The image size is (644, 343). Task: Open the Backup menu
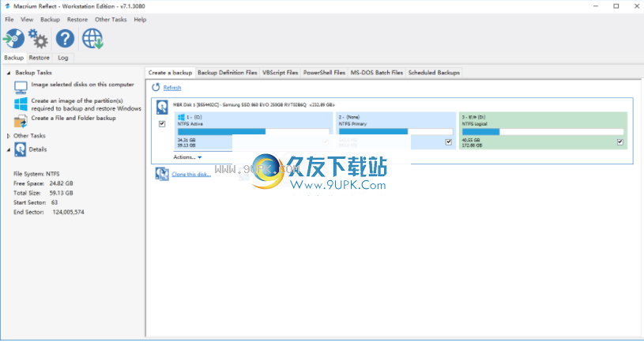[50, 19]
